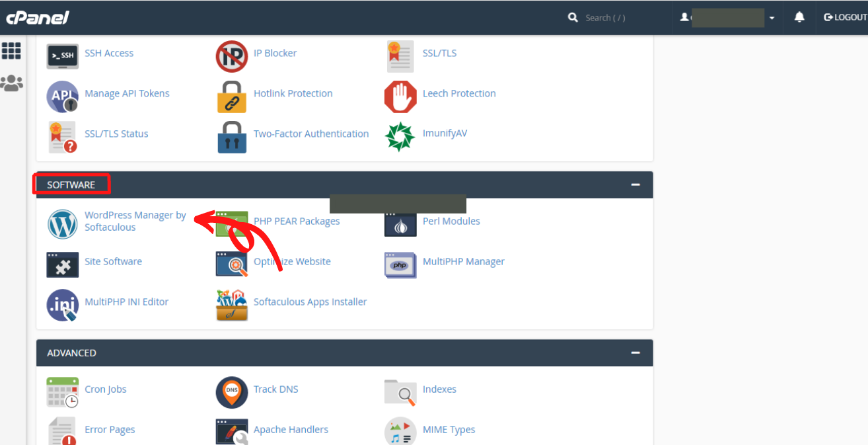
Task: Collapse the Software section
Action: 635,184
